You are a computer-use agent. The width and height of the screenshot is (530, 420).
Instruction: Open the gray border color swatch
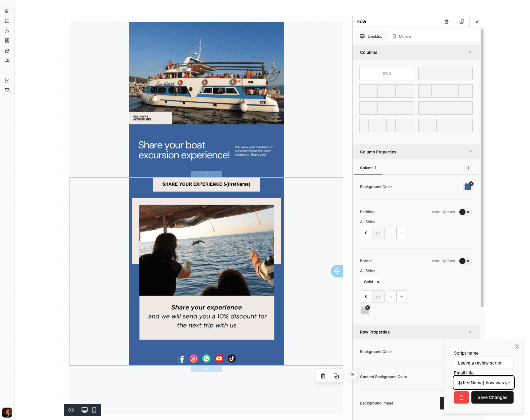(364, 311)
